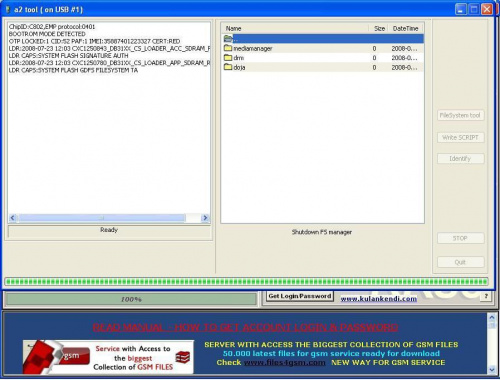The height and width of the screenshot is (380, 500).
Task: Click 'LDR CAPS:SYSTEM FLASH GDFS FILESYSTEM TA' line
Action: tap(73, 70)
